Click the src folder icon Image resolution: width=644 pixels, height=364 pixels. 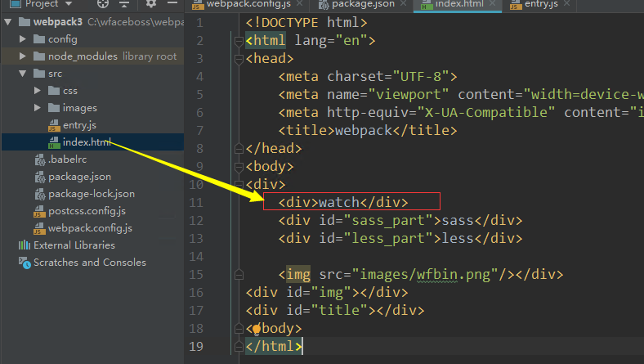tap(39, 74)
